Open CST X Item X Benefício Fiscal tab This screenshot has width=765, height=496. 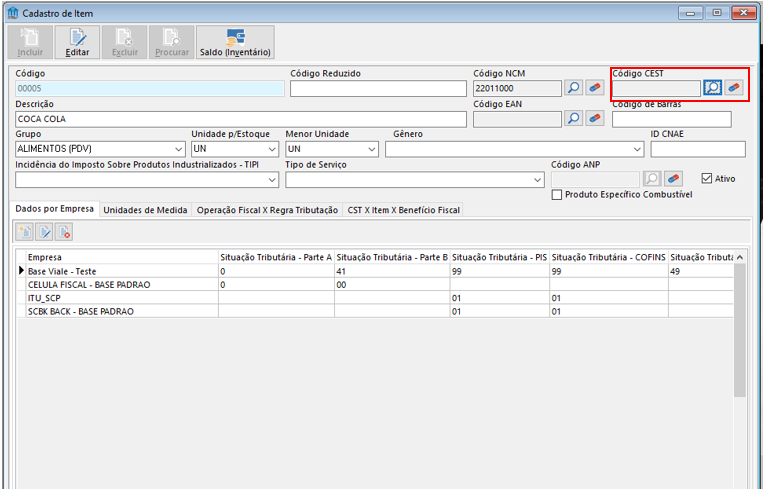403,210
